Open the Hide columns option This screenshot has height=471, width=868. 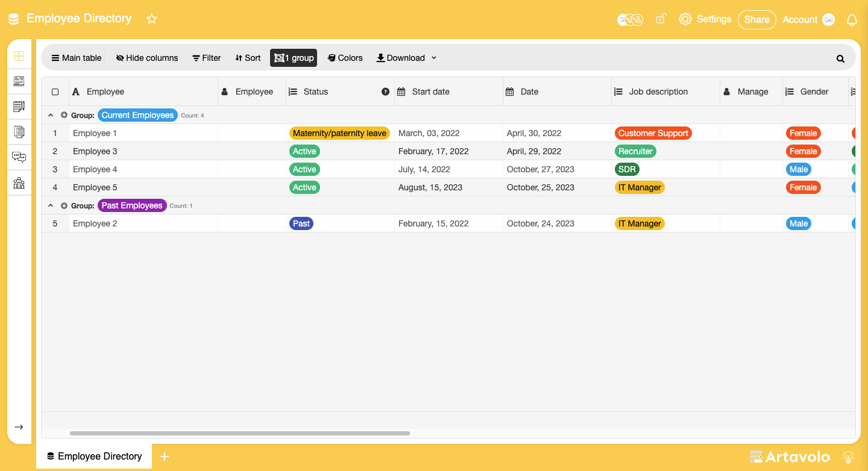147,58
